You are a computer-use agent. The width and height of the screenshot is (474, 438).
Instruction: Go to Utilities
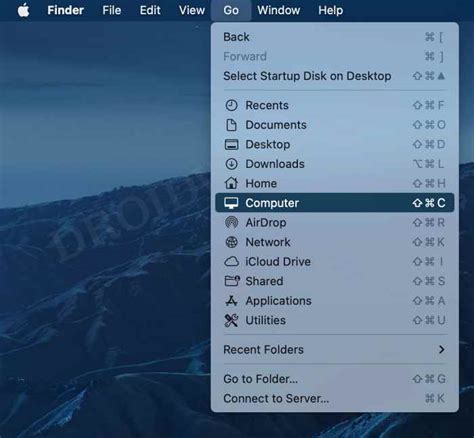coord(335,320)
